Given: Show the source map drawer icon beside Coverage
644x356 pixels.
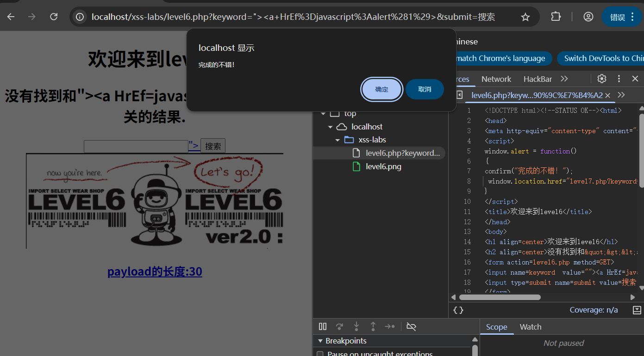Looking at the screenshot, I should (x=637, y=310).
